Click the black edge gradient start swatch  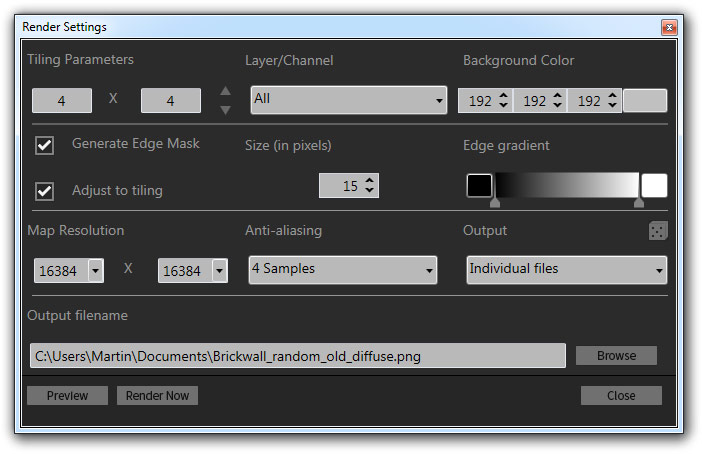coord(479,186)
